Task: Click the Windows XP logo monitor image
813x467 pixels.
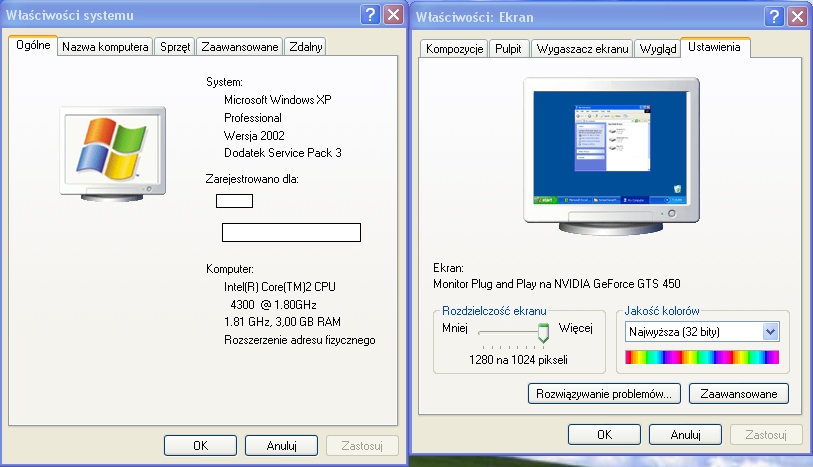Action: [x=113, y=153]
